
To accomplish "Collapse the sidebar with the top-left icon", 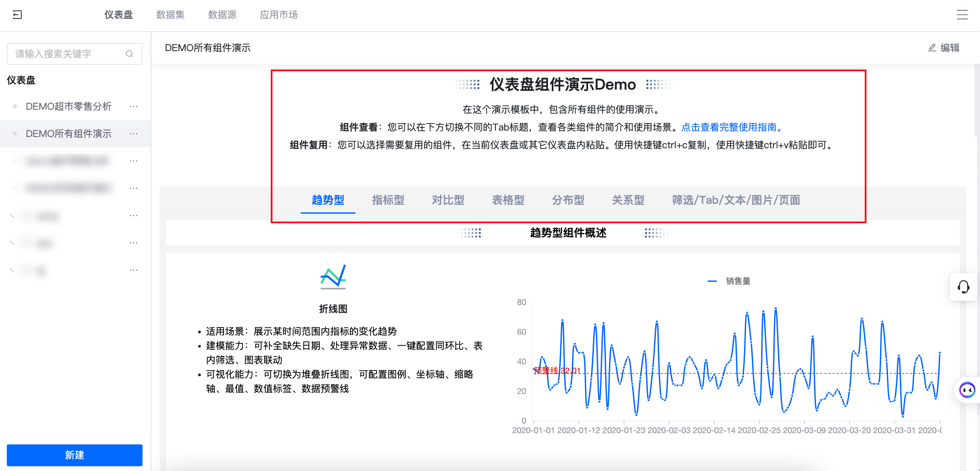I will coord(17,15).
